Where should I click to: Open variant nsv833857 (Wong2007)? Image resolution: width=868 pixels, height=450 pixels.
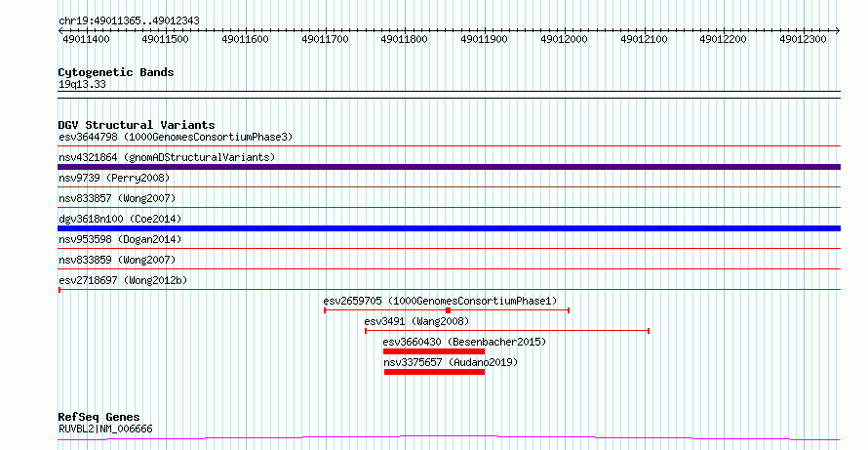(x=117, y=198)
